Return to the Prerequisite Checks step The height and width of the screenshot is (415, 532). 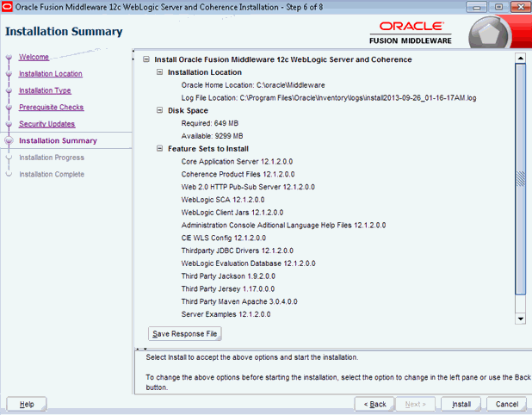(x=52, y=108)
